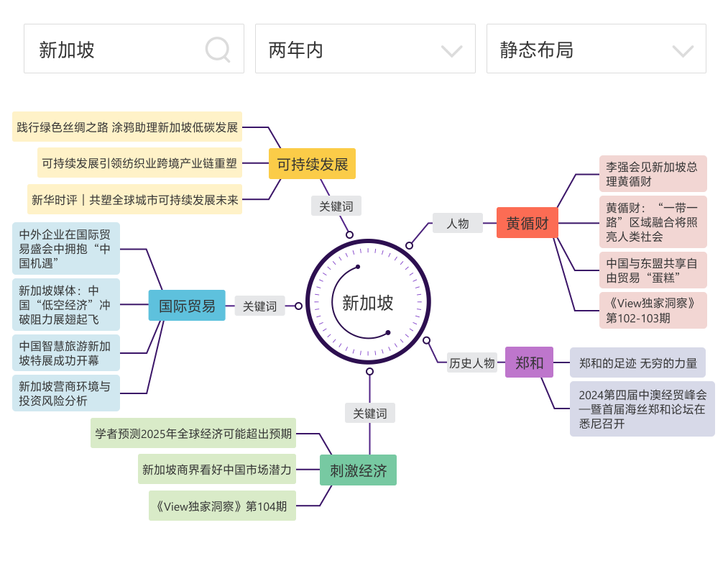Select the 国际贸易 keyword node
This screenshot has width=728, height=584.
[x=187, y=306]
